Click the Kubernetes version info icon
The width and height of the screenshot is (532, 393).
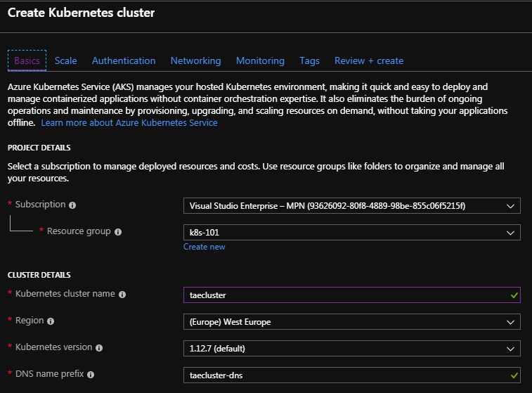tap(99, 348)
